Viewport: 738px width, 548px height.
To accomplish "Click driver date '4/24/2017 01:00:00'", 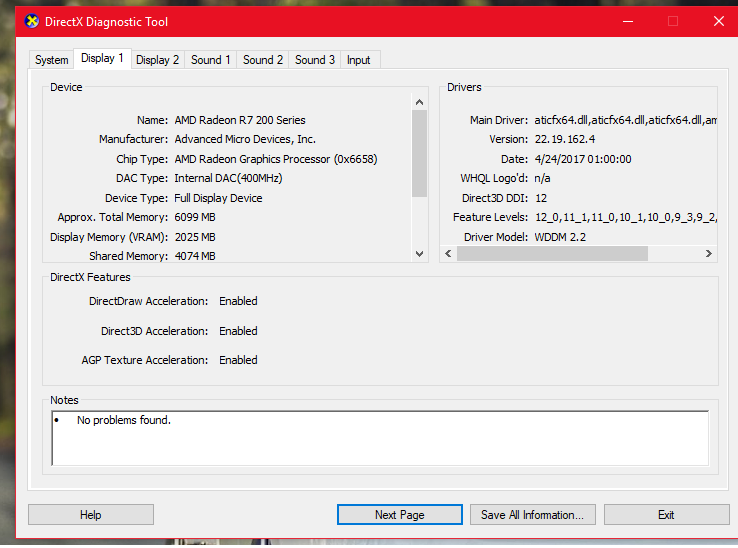I will (x=583, y=159).
